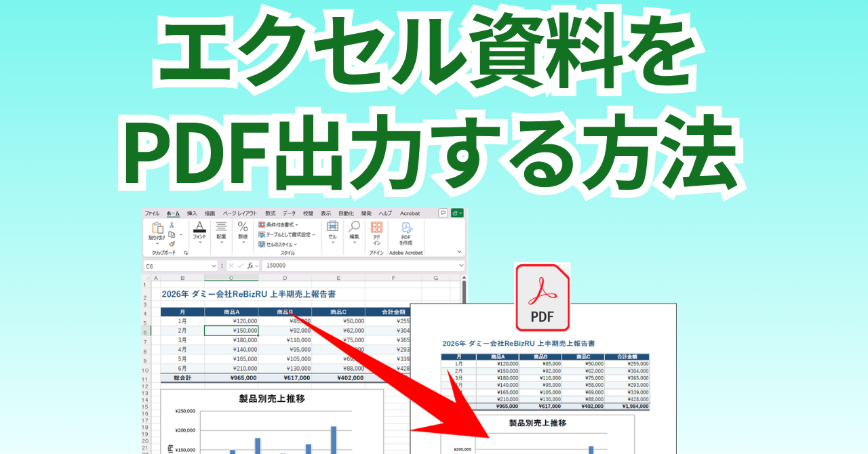This screenshot has width=868, height=454.
Task: Switch to the Formulas (数式) tab
Action: tap(270, 213)
